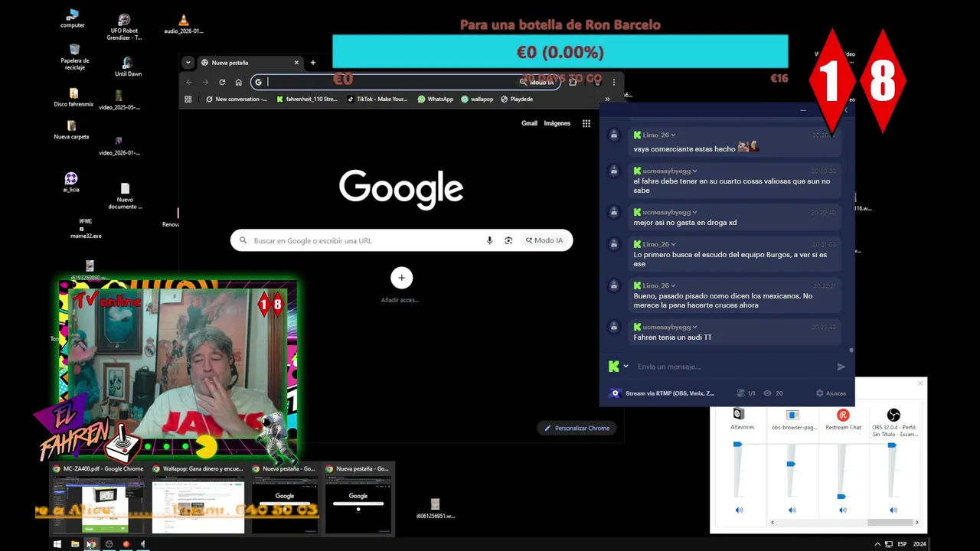
Task: Mute the OBS 32.0.4 speaker icon
Action: (x=893, y=510)
